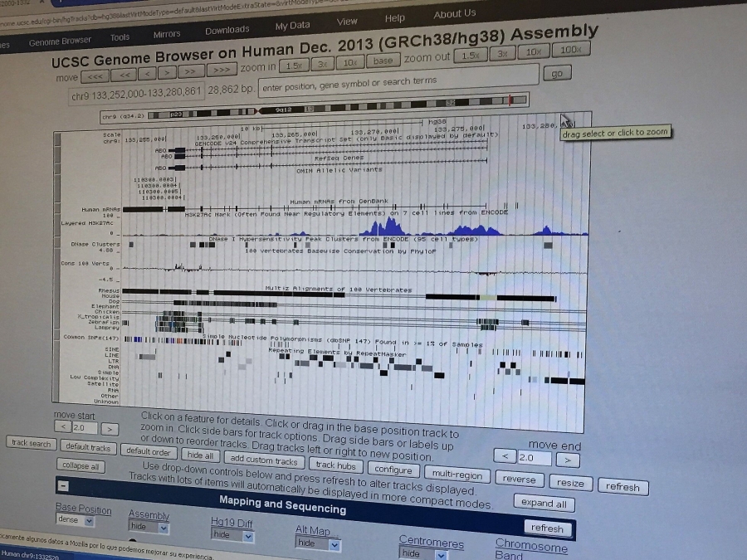Image resolution: width=747 pixels, height=560 pixels.
Task: Click the Common SNPs(147) track label
Action: tap(90, 337)
